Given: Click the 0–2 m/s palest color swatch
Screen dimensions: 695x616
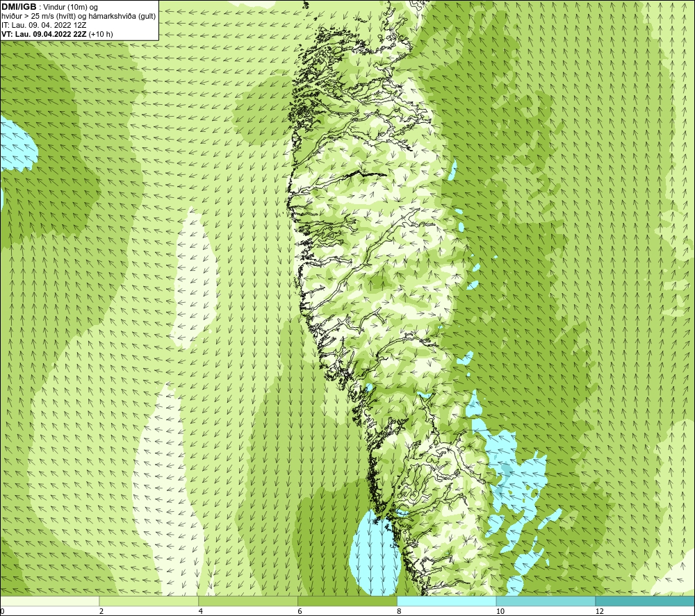Looking at the screenshot, I should click(x=50, y=601).
